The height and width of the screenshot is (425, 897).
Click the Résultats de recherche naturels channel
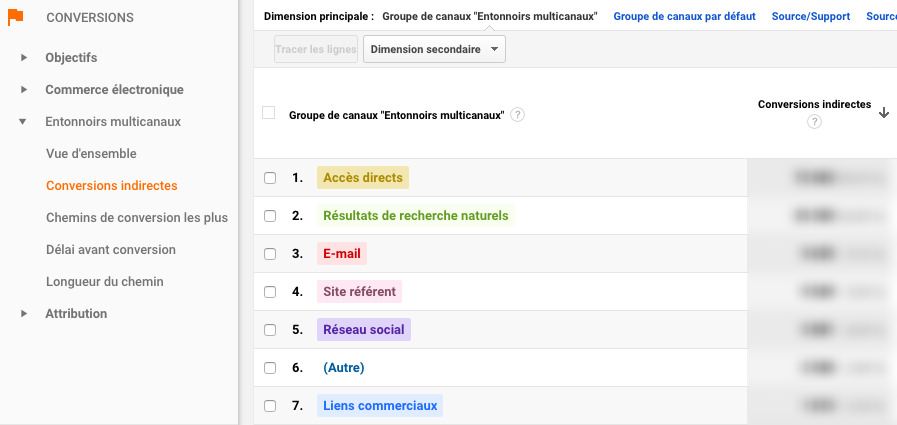point(415,216)
